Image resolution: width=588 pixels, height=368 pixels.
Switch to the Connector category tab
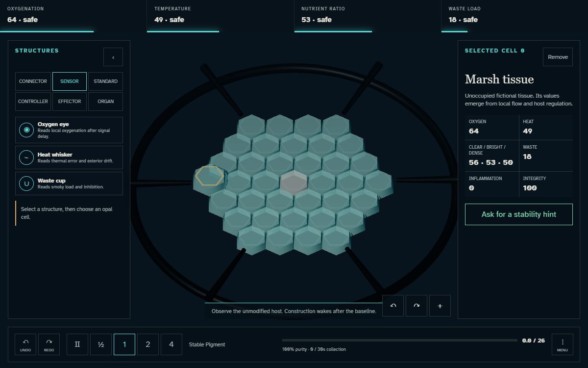click(33, 81)
